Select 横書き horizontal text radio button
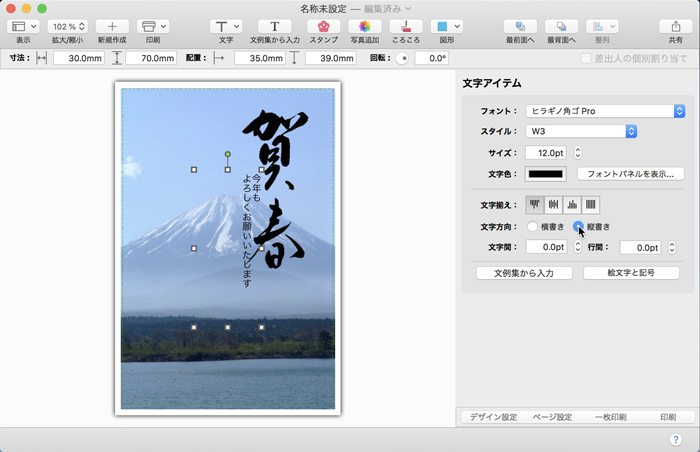 [x=533, y=227]
